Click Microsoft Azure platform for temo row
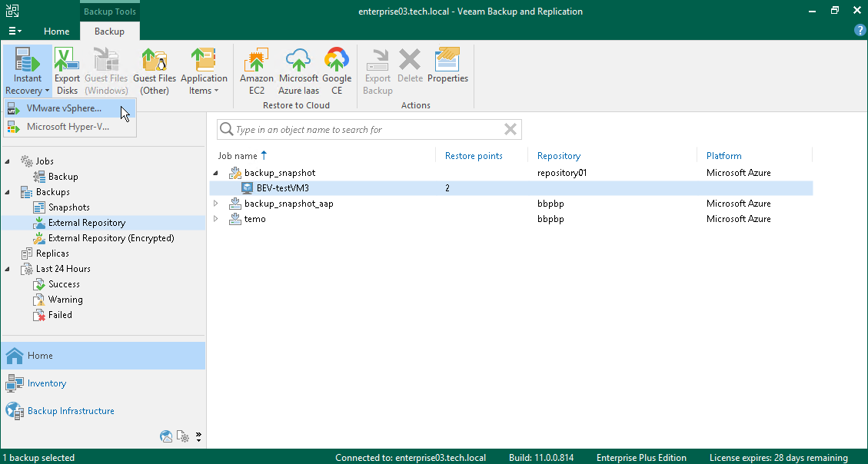This screenshot has width=868, height=464. tap(739, 219)
